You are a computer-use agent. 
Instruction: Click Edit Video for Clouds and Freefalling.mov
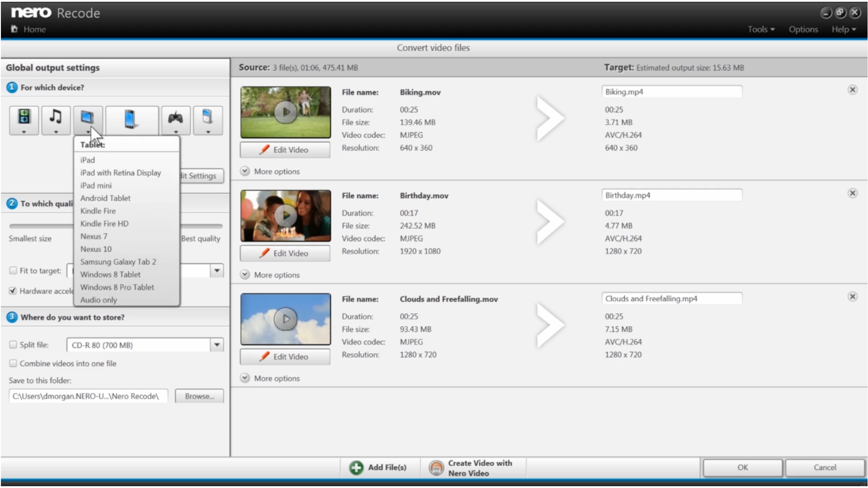coord(285,357)
